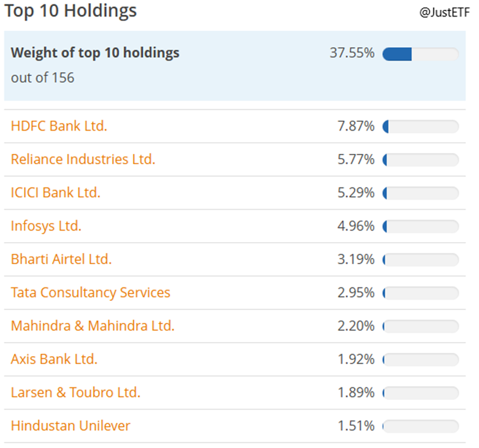Open the HDFC Bank Ltd. holding link
Screen dimensions: 479x448
pyautogui.click(x=59, y=126)
